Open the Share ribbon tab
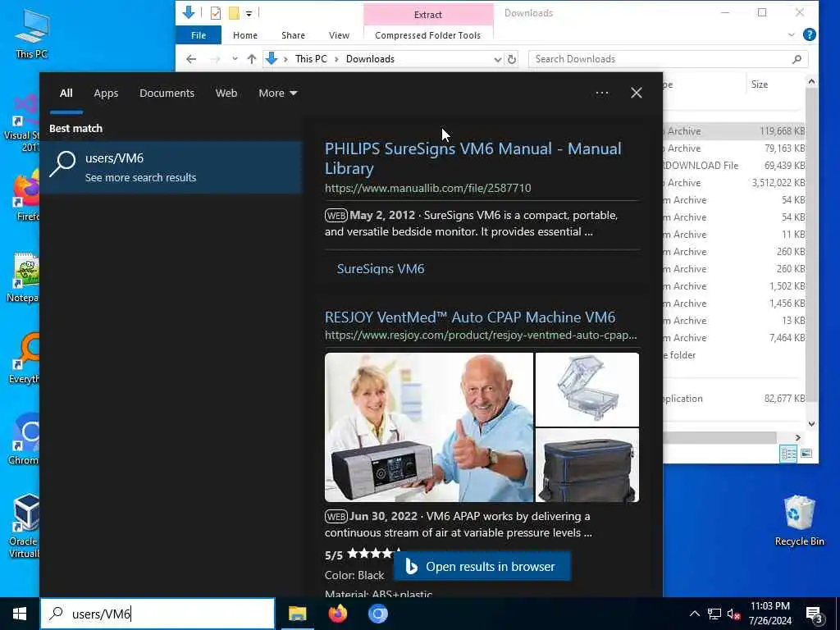This screenshot has height=630, width=840. (293, 35)
